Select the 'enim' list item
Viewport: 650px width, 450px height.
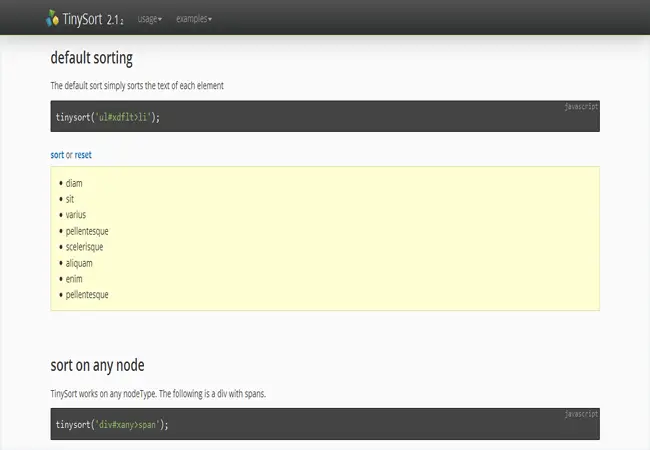tap(74, 279)
